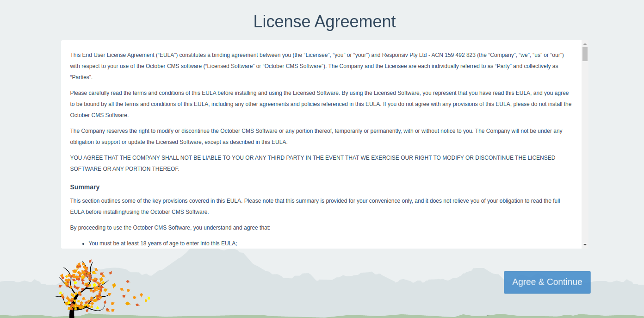
Task: Click the license scrollbar down arrow
Action: (x=585, y=244)
